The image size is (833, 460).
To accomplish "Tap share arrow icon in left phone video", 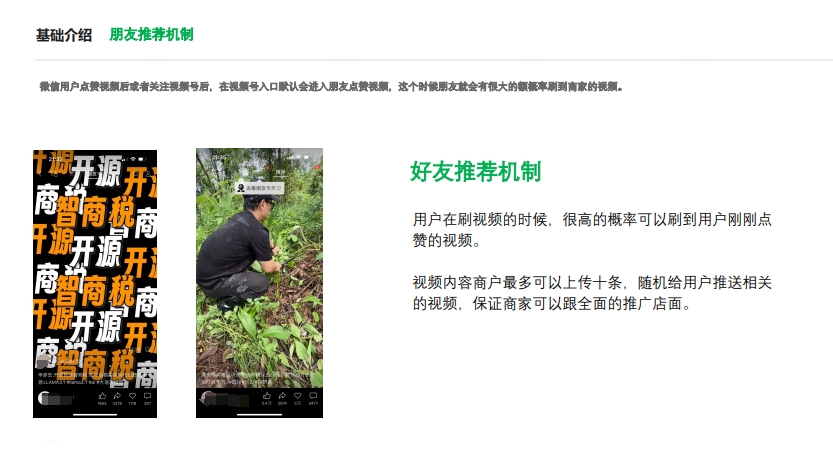I will 117,396.
